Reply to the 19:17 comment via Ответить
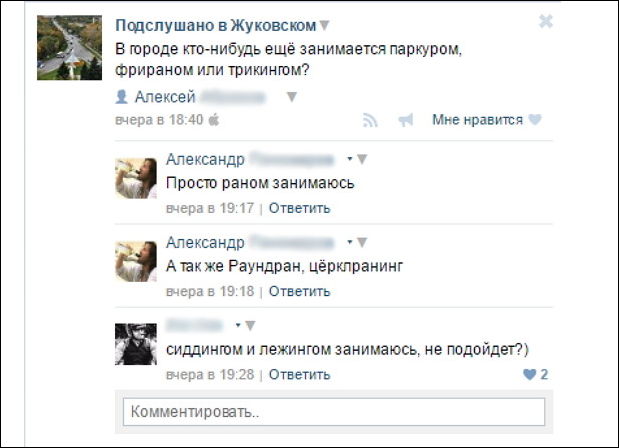The height and width of the screenshot is (448, 619). 299,208
